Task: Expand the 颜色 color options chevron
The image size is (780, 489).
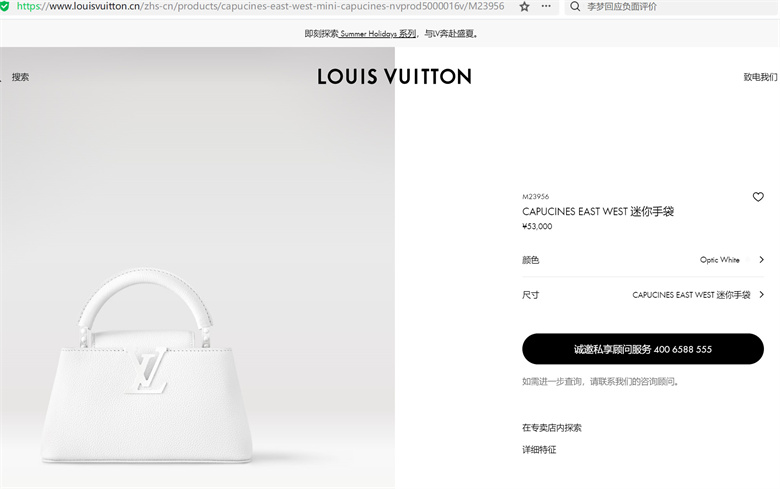Action: 761,260
